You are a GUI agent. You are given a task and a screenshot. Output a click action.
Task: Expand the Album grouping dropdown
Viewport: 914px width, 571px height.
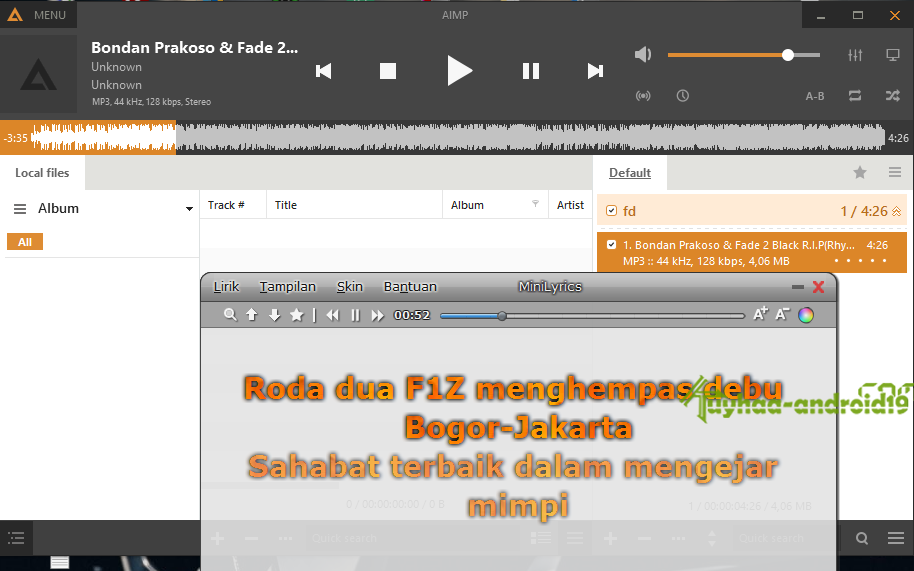point(189,209)
